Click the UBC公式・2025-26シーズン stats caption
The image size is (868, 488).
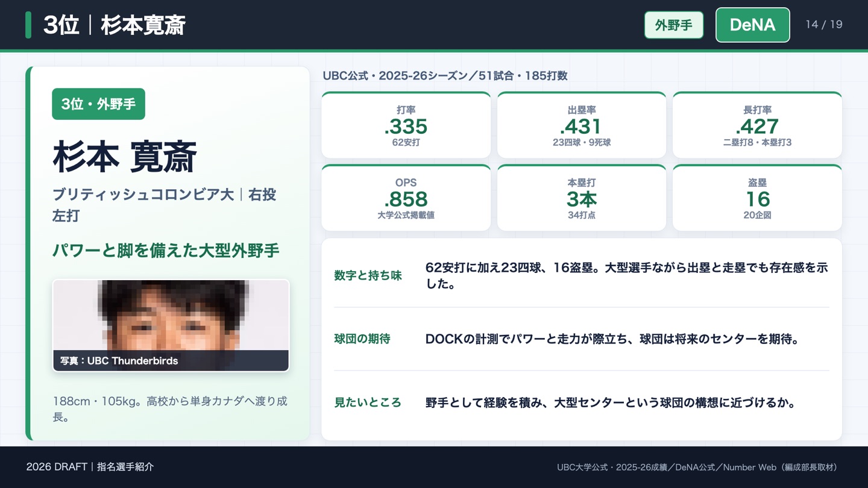(445, 76)
